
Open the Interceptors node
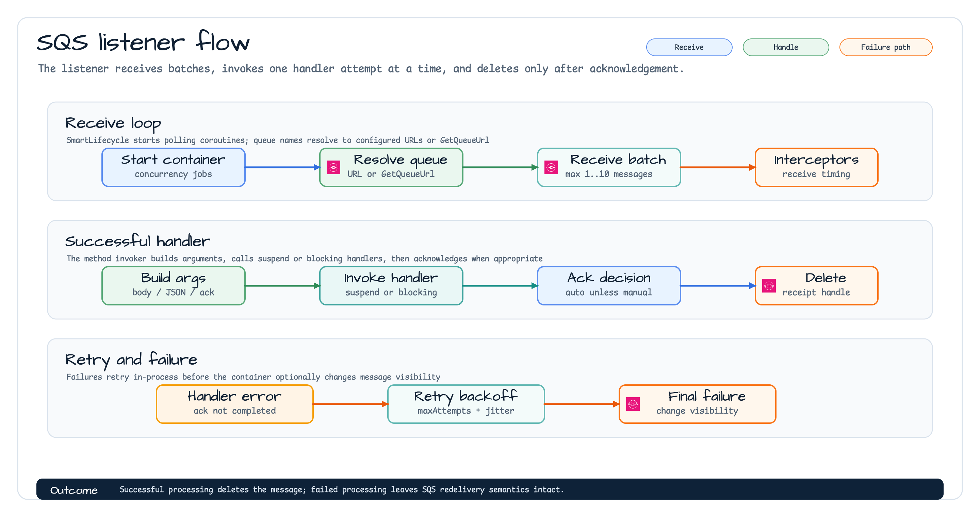tap(816, 167)
